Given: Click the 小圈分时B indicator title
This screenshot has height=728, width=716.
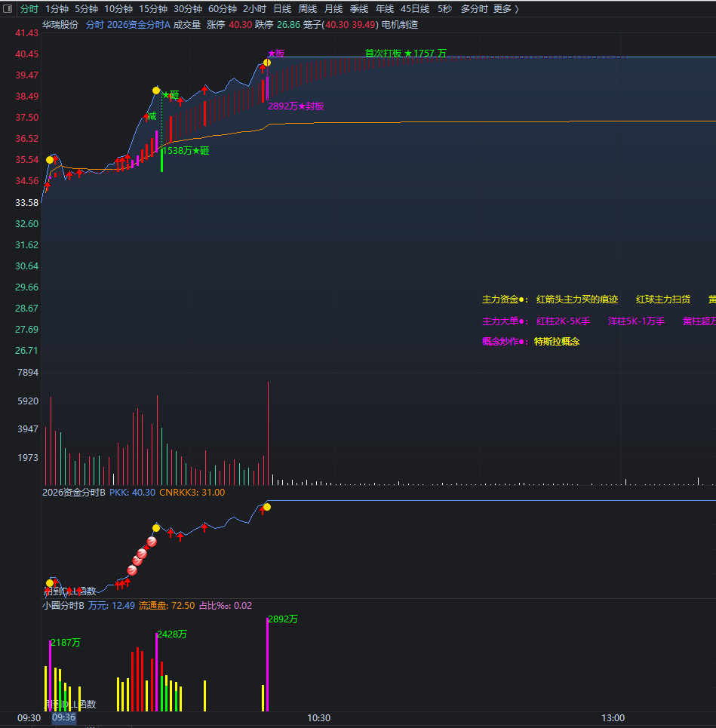Looking at the screenshot, I should (63, 606).
